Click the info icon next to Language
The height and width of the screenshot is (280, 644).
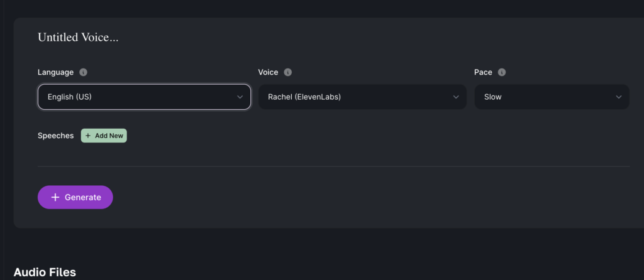[84, 72]
